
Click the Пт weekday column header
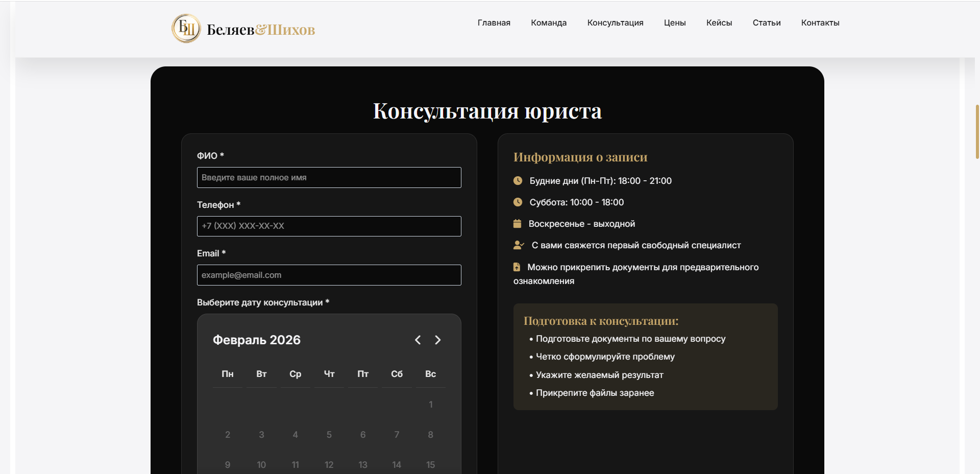[x=363, y=374]
